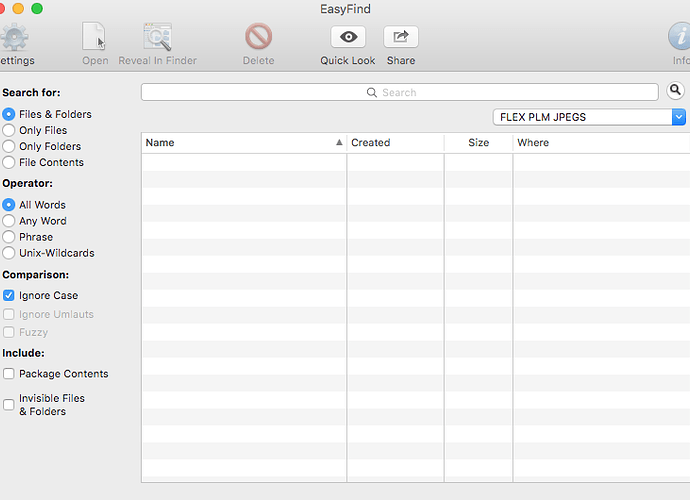Click the green zoom window button
This screenshot has height=500, width=690.
pos(37,8)
